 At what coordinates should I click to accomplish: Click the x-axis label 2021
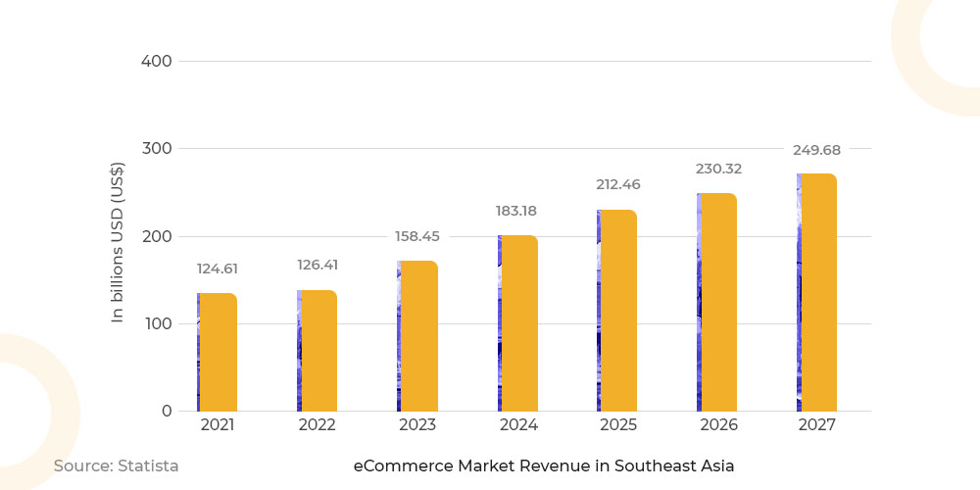tap(218, 425)
